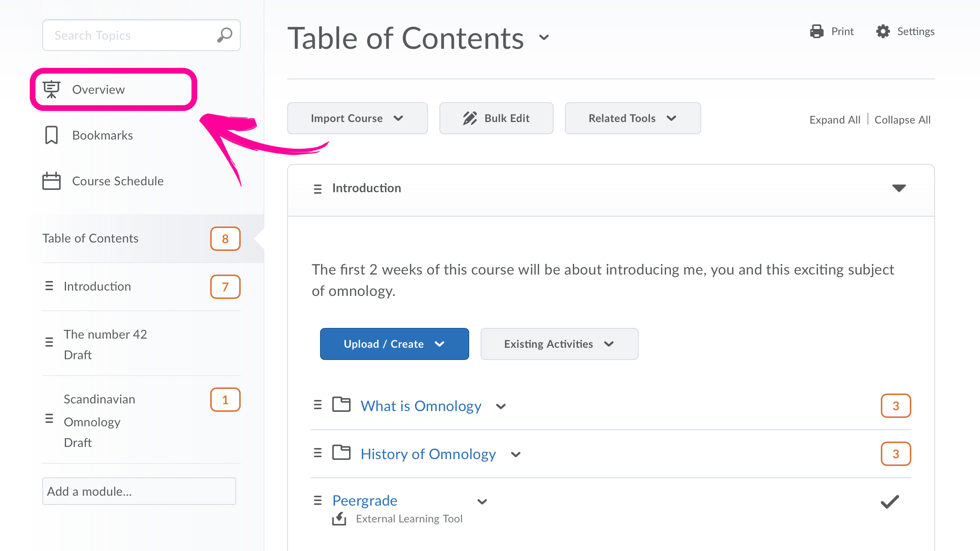The image size is (980, 551).
Task: Open Upload / Create menu
Action: (x=394, y=344)
